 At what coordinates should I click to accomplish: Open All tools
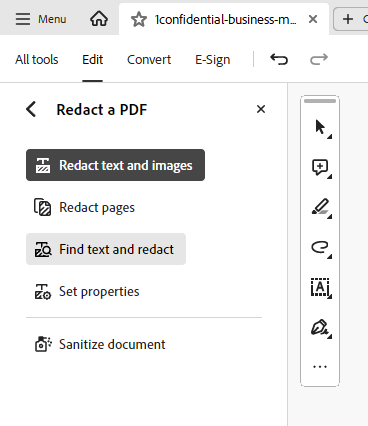click(37, 60)
